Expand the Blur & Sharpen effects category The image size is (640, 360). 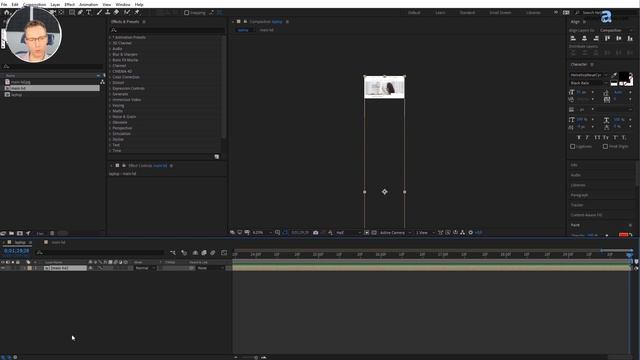pyautogui.click(x=110, y=54)
